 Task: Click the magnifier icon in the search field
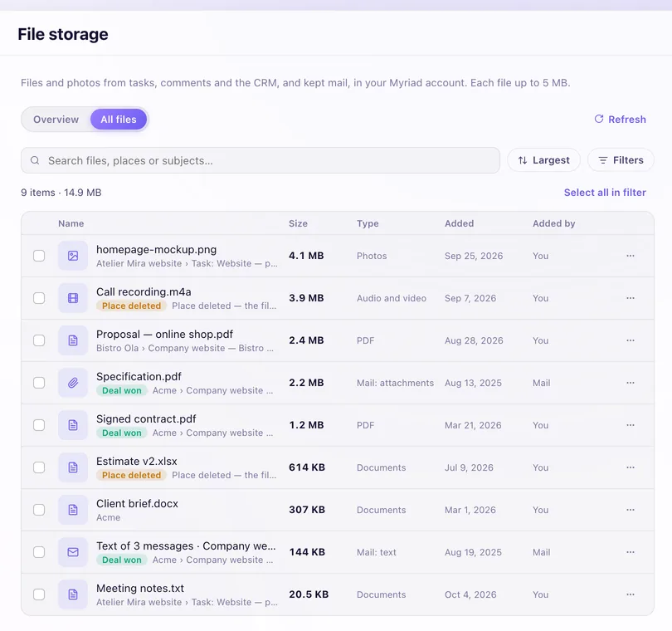[35, 160]
